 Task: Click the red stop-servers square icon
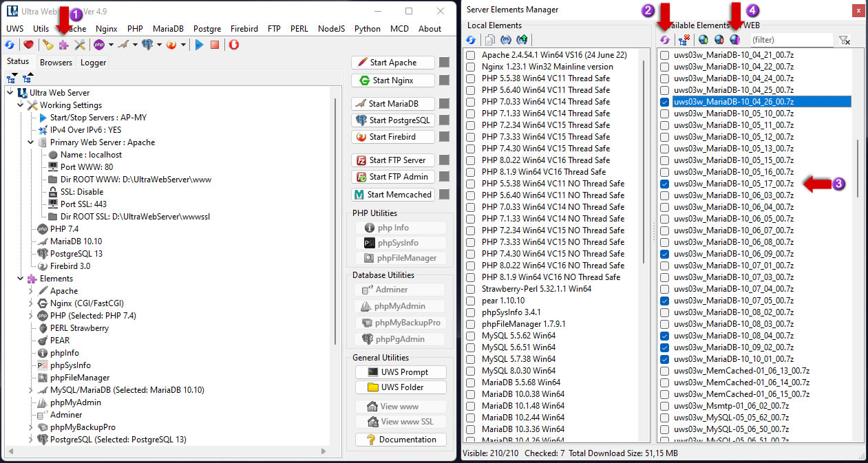tap(215, 45)
